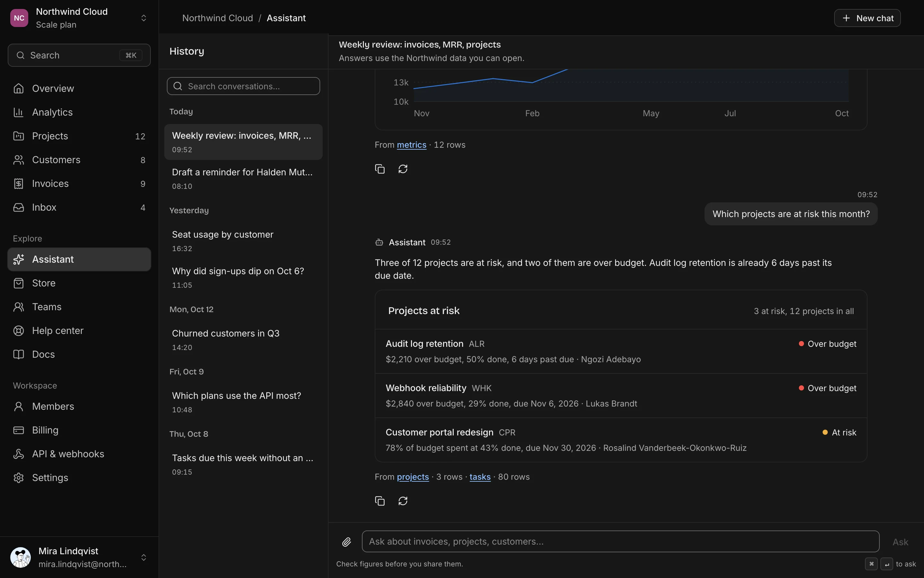Go to Projects in sidebar
The width and height of the screenshot is (924, 578).
click(79, 136)
